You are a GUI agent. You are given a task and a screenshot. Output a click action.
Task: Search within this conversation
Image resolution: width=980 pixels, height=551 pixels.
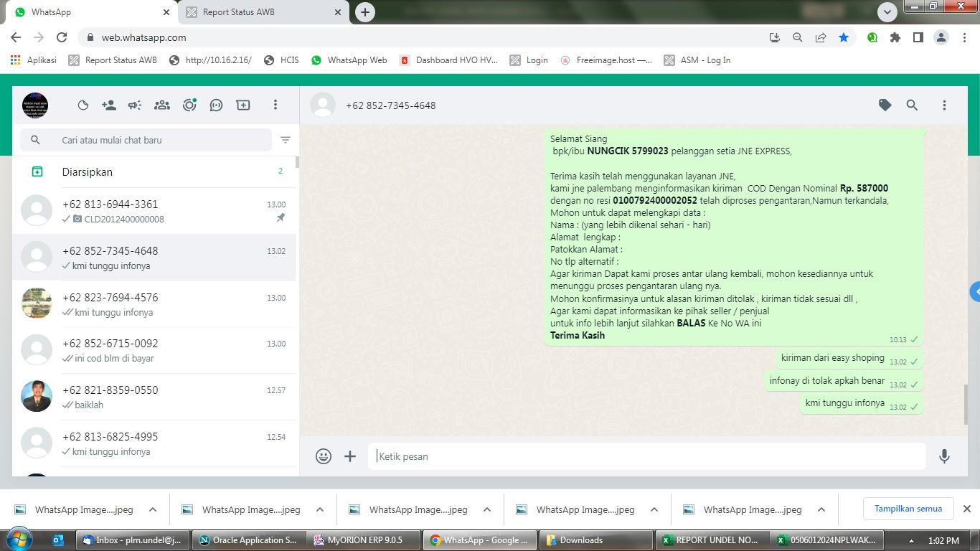tap(912, 105)
